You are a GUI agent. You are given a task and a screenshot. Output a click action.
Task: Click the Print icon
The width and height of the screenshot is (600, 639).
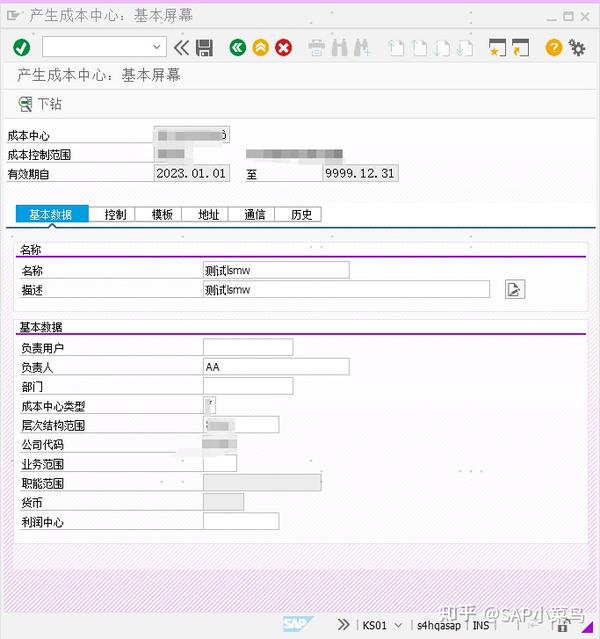tap(316, 48)
